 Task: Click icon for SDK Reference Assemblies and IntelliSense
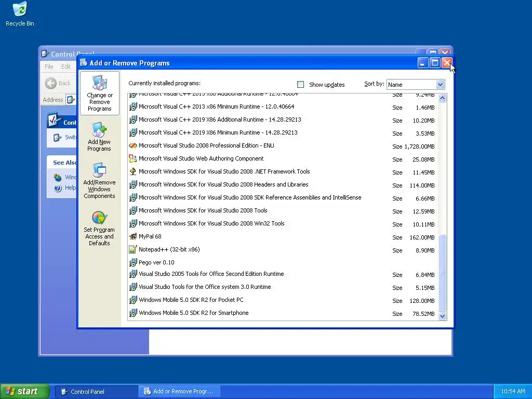click(133, 197)
